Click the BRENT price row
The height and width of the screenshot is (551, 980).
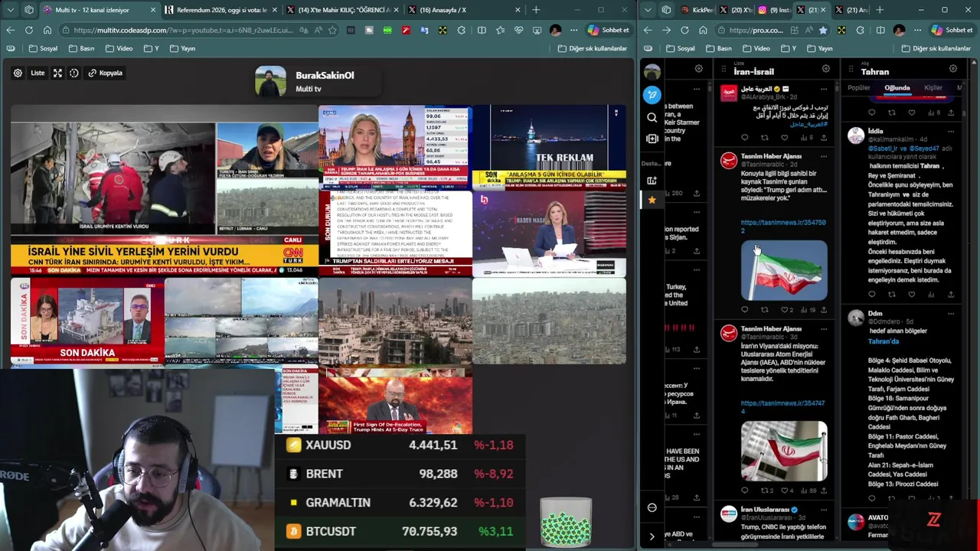[x=400, y=474]
